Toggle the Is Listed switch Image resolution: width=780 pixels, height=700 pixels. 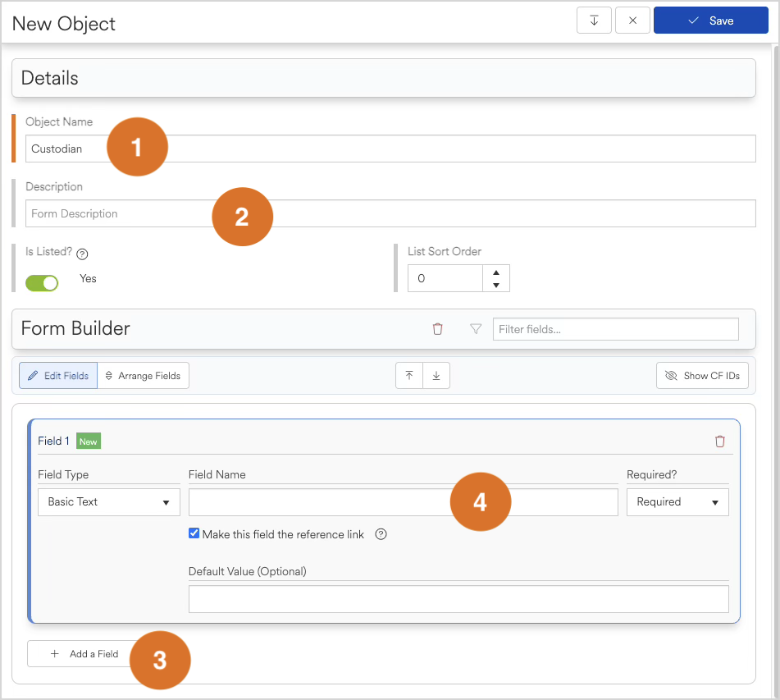42,283
